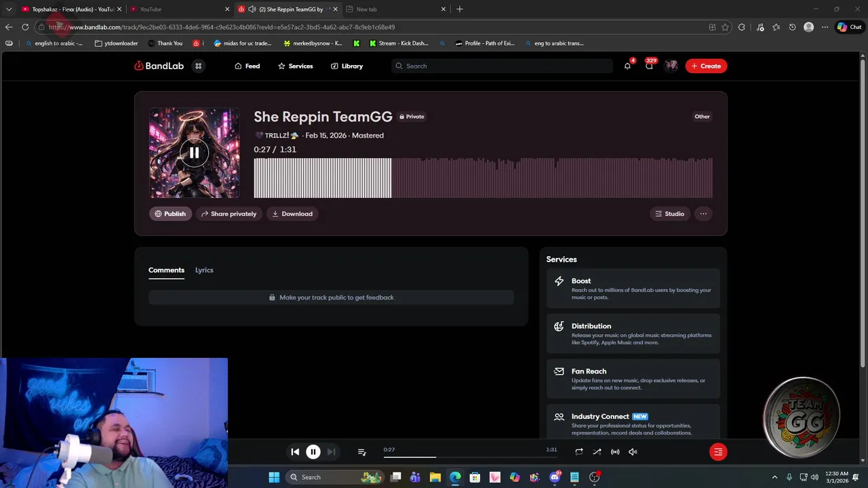
Task: Open browser history icon
Action: tap(792, 27)
